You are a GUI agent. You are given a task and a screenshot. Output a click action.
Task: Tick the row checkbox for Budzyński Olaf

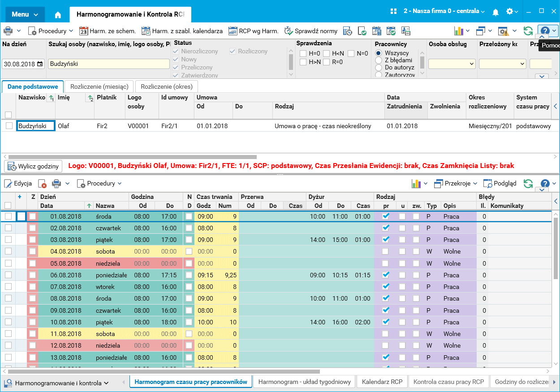click(x=9, y=126)
